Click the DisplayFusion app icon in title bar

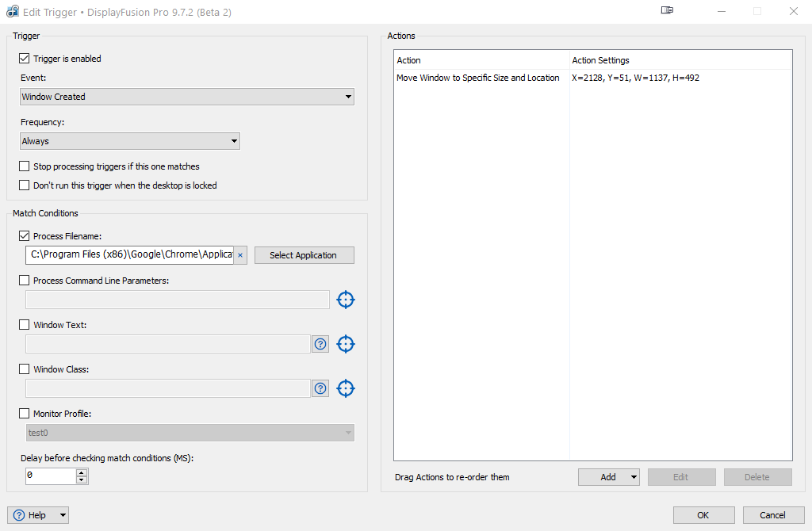(13, 12)
